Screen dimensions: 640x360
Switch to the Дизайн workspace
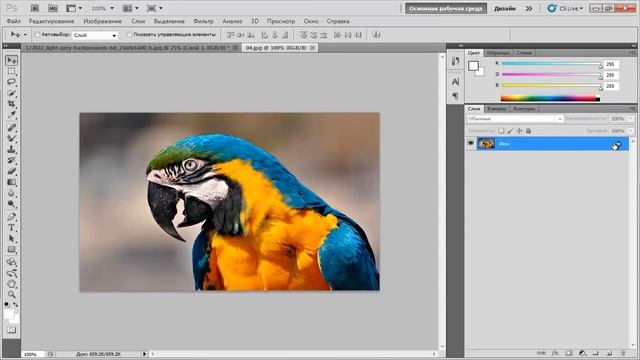click(505, 8)
